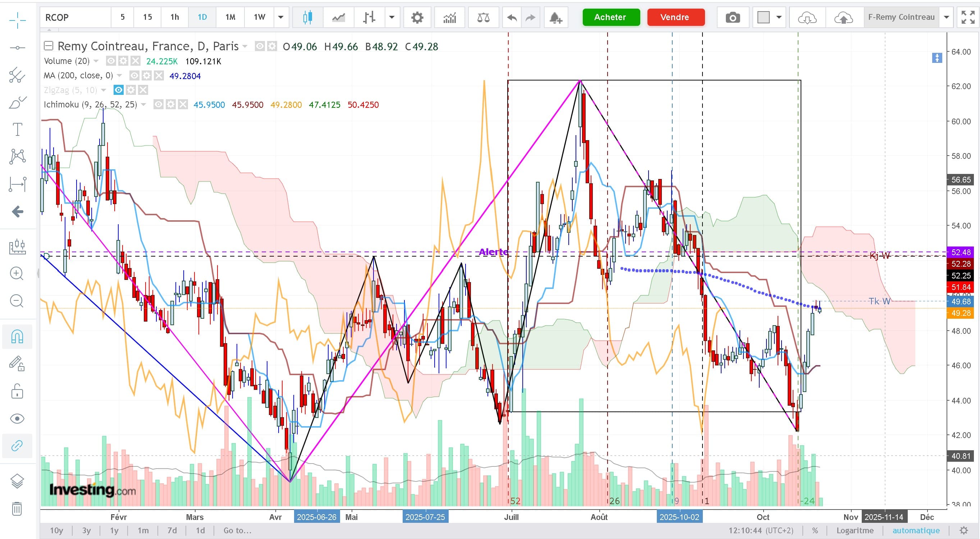Toggle ZigZag indicator visibility eye
The width and height of the screenshot is (980, 539).
coord(119,90)
